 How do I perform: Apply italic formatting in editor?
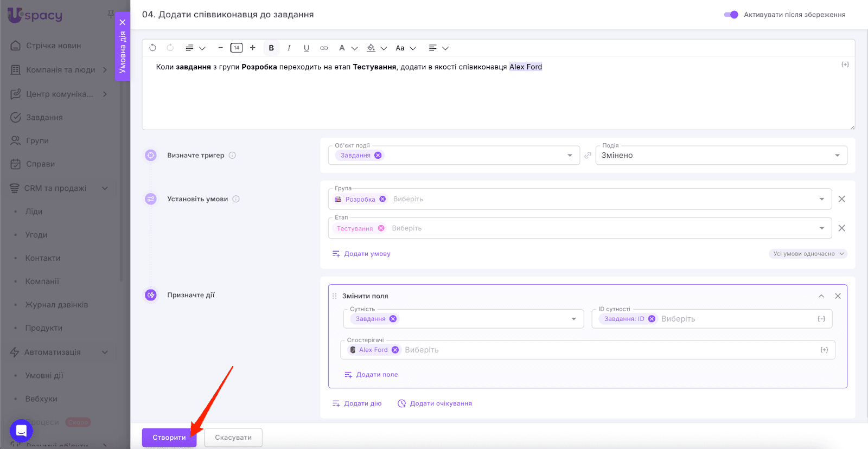click(289, 48)
